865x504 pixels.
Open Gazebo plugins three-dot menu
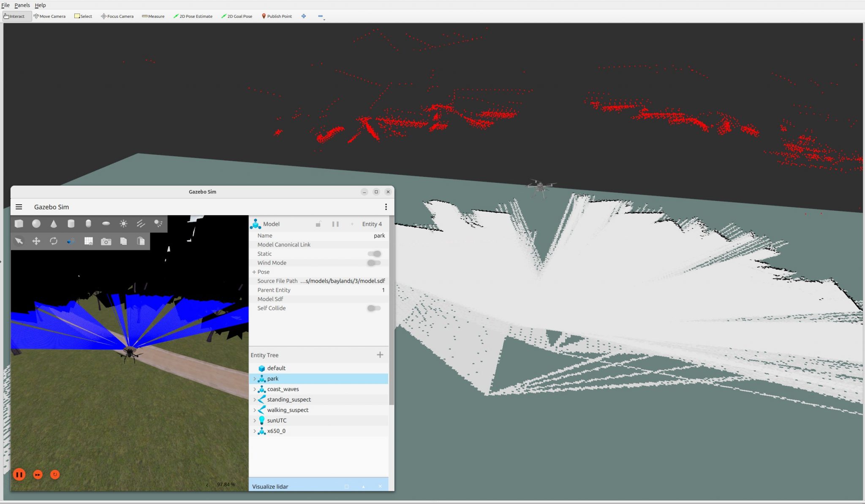[386, 207]
